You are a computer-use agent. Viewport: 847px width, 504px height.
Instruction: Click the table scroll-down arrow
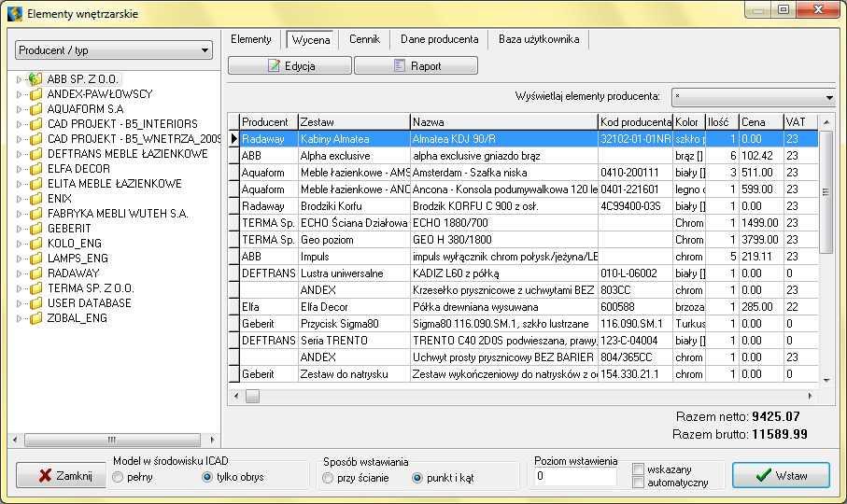pos(826,380)
